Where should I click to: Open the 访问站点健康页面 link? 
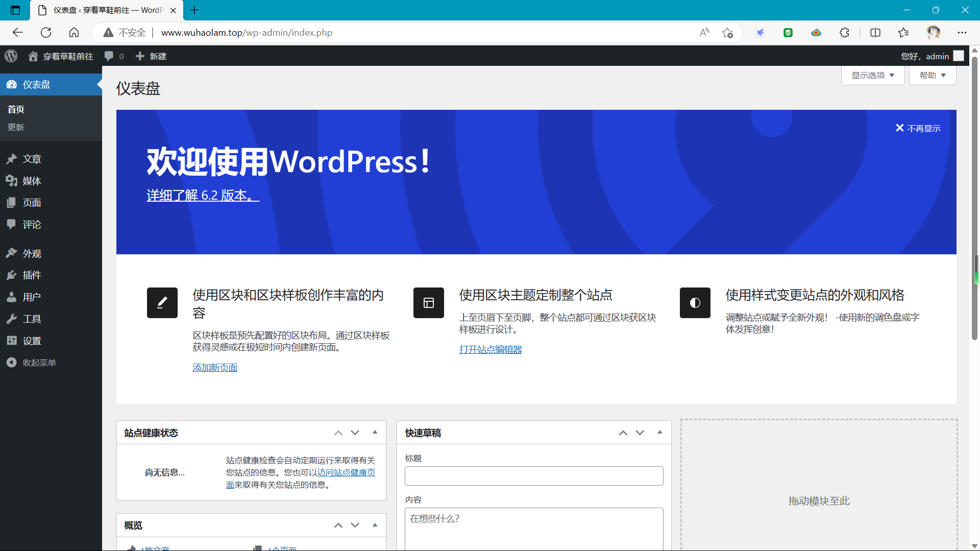click(x=346, y=473)
